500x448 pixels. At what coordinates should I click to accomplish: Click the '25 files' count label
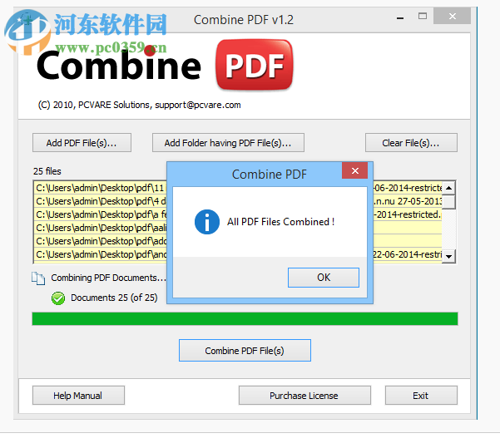pos(47,171)
